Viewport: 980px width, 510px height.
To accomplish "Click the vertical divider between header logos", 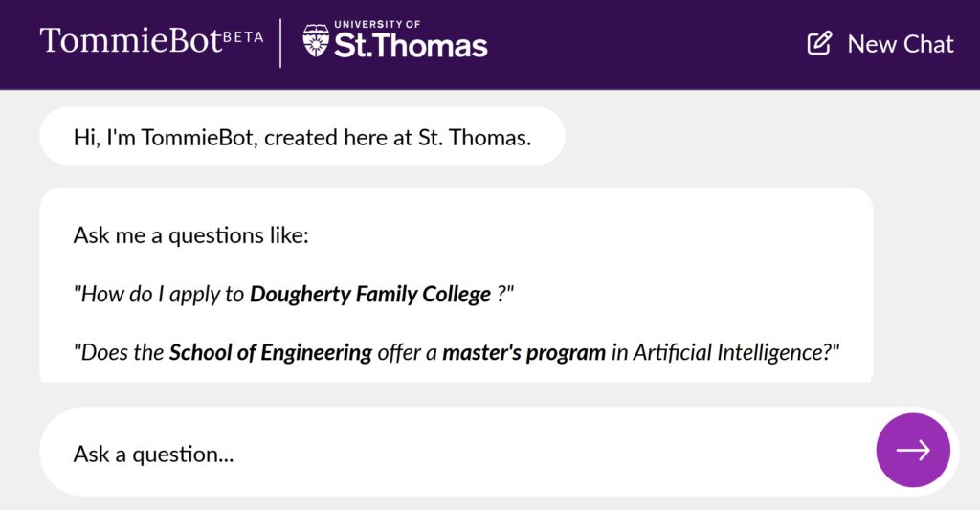I will 280,43.
